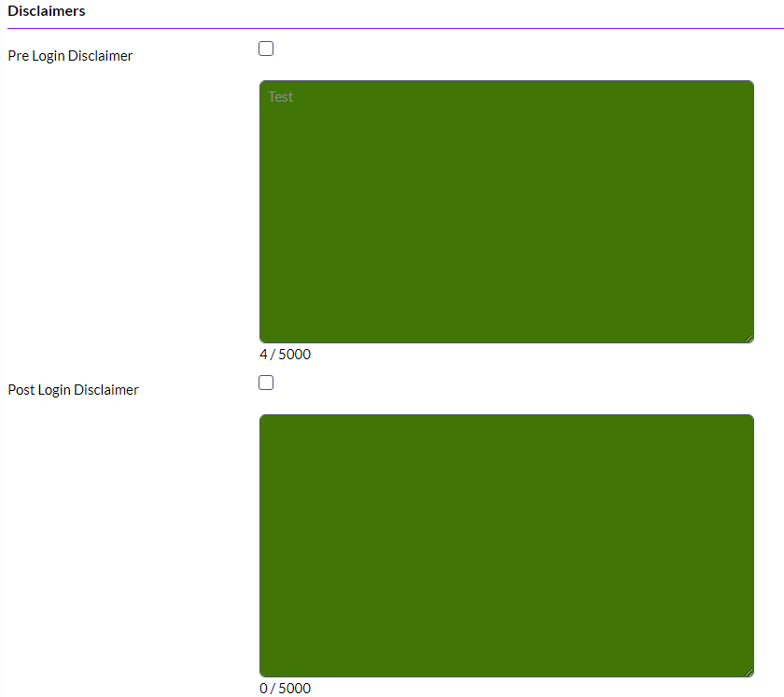Click the 4 / 5000 character counter

point(285,354)
